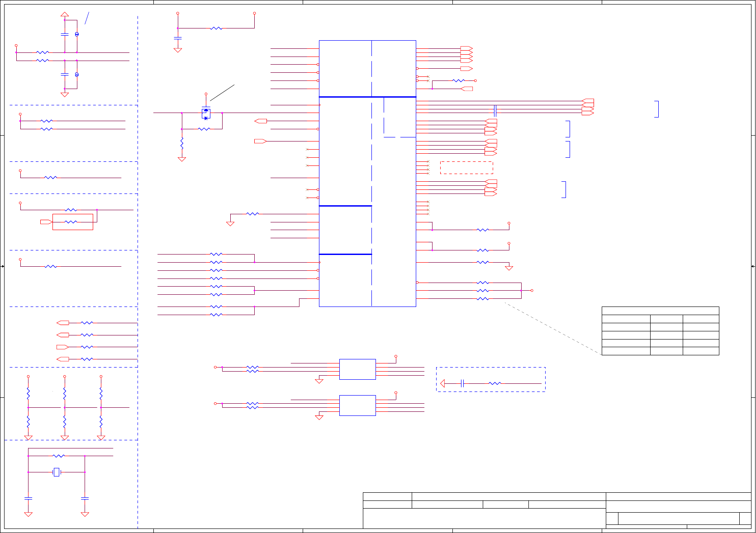Click the large main IC block
This screenshot has width=756, height=533.
pyautogui.click(x=367, y=174)
